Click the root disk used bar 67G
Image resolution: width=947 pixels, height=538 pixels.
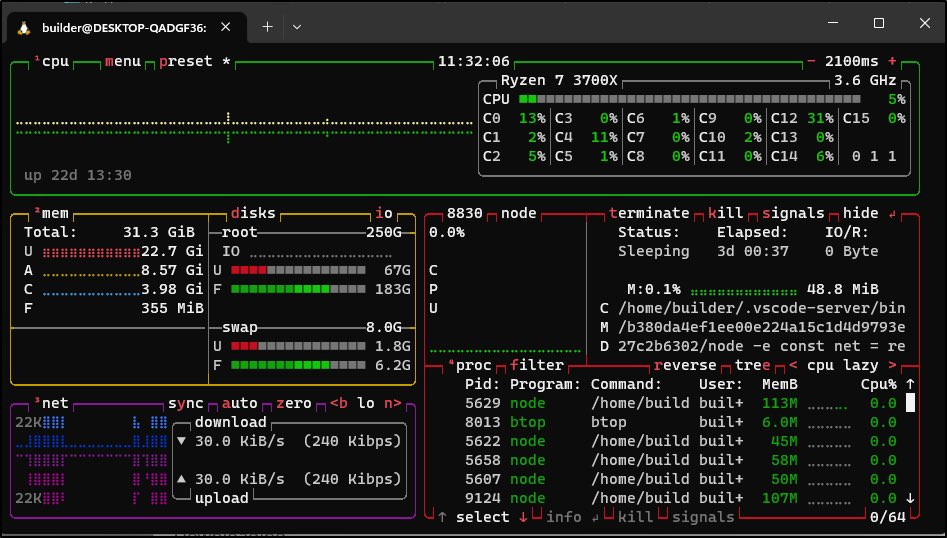tap(298, 271)
